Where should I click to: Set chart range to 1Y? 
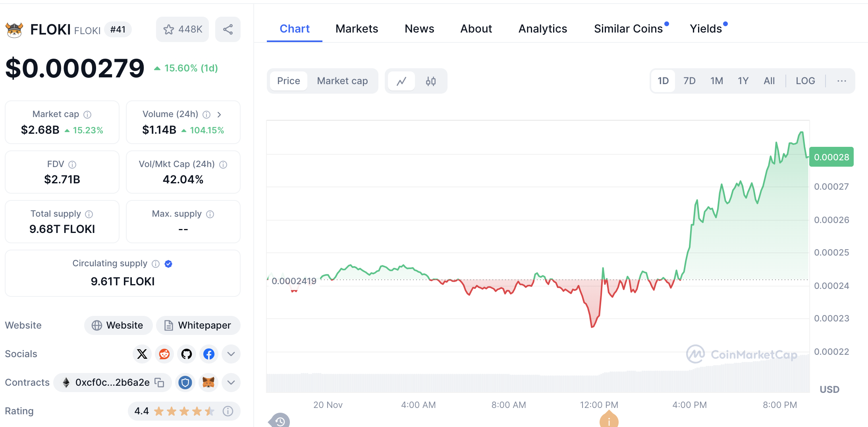[x=743, y=81]
